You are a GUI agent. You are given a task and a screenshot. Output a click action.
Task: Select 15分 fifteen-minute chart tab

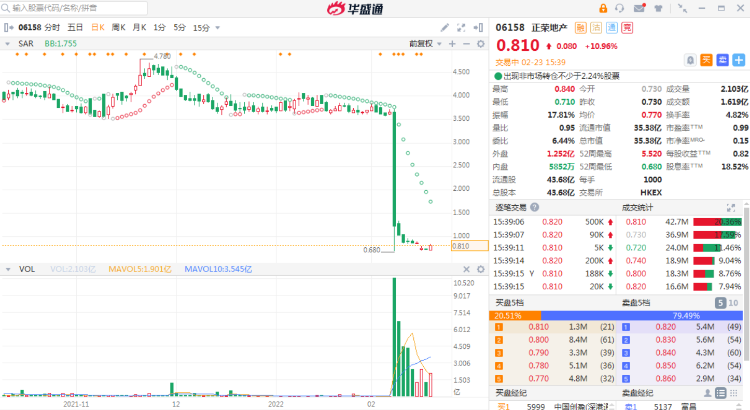tap(201, 28)
